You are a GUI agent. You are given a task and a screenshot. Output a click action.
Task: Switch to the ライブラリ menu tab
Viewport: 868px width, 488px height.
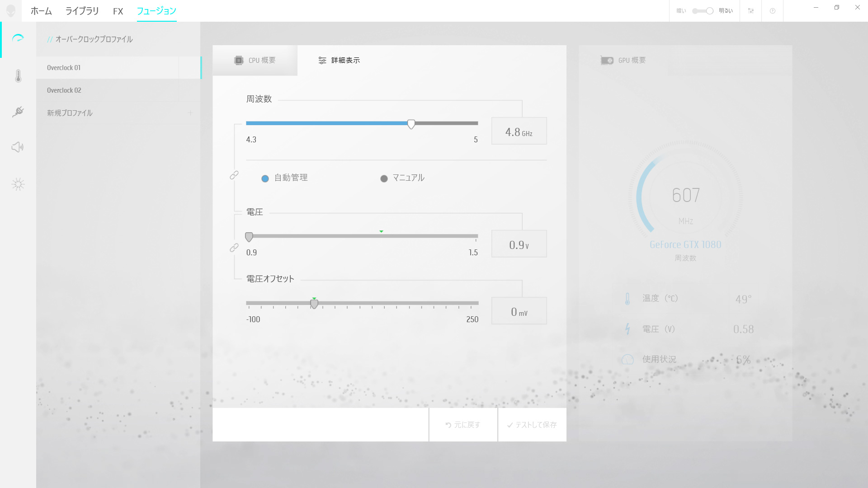tap(82, 11)
